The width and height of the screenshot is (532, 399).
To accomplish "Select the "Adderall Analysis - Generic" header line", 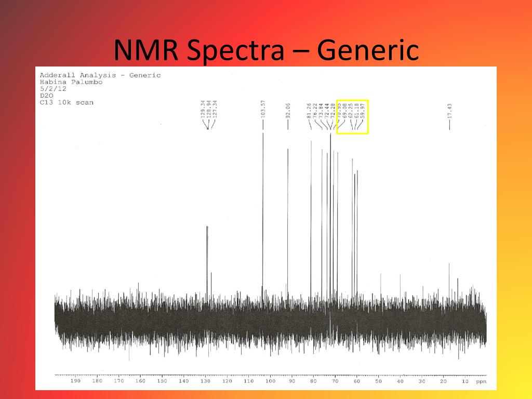I will tap(100, 75).
